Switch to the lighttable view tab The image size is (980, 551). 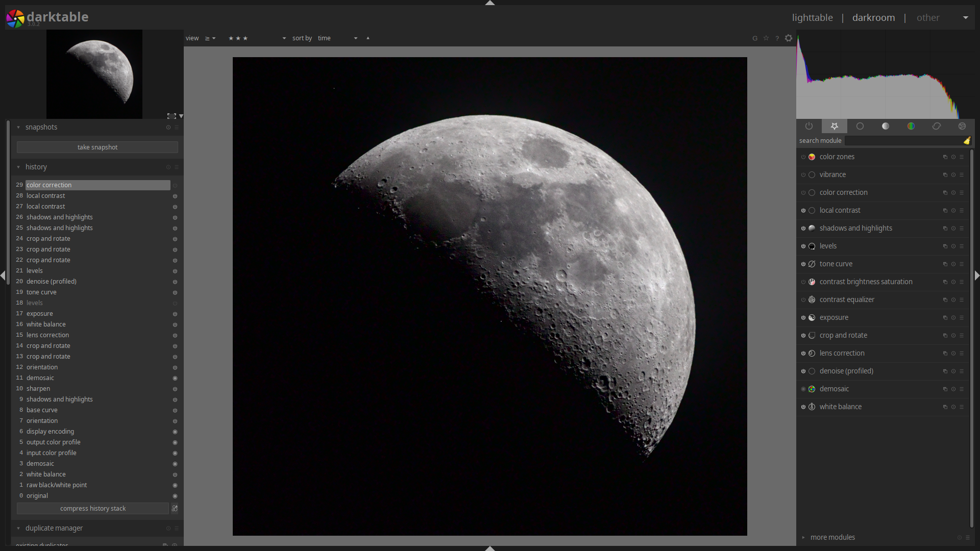812,17
